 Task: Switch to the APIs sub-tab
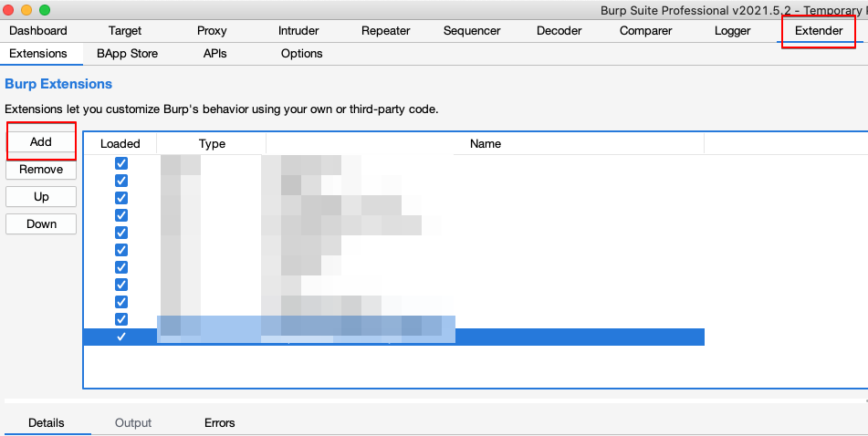214,54
